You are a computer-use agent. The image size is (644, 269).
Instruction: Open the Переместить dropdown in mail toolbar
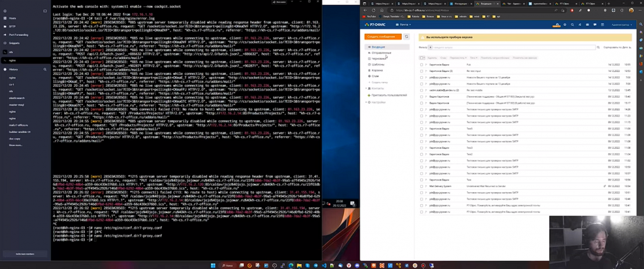click(x=458, y=58)
